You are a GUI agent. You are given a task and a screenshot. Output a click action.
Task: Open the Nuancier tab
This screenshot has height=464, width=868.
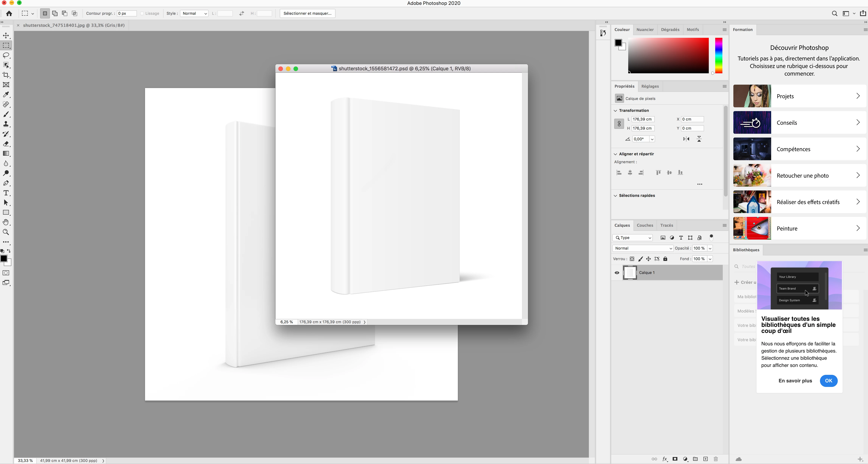[x=645, y=30]
